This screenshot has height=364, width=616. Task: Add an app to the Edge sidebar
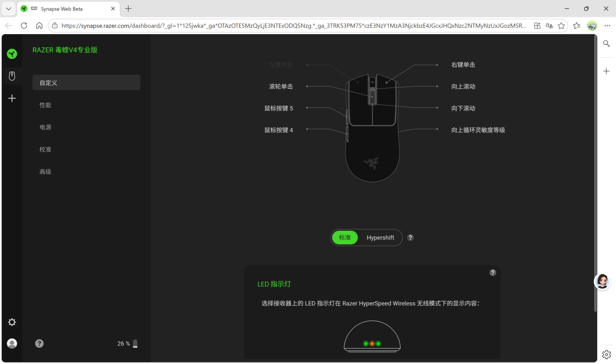pyautogui.click(x=606, y=71)
